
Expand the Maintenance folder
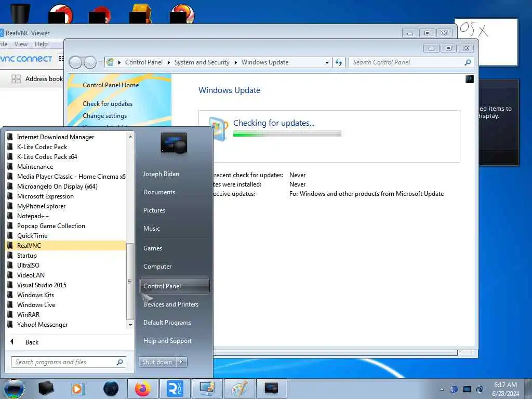(66, 167)
